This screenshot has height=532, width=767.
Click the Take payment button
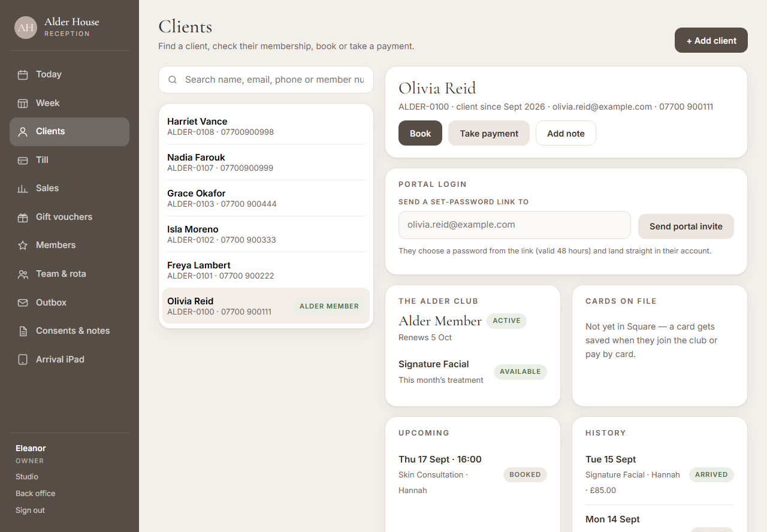coord(489,133)
